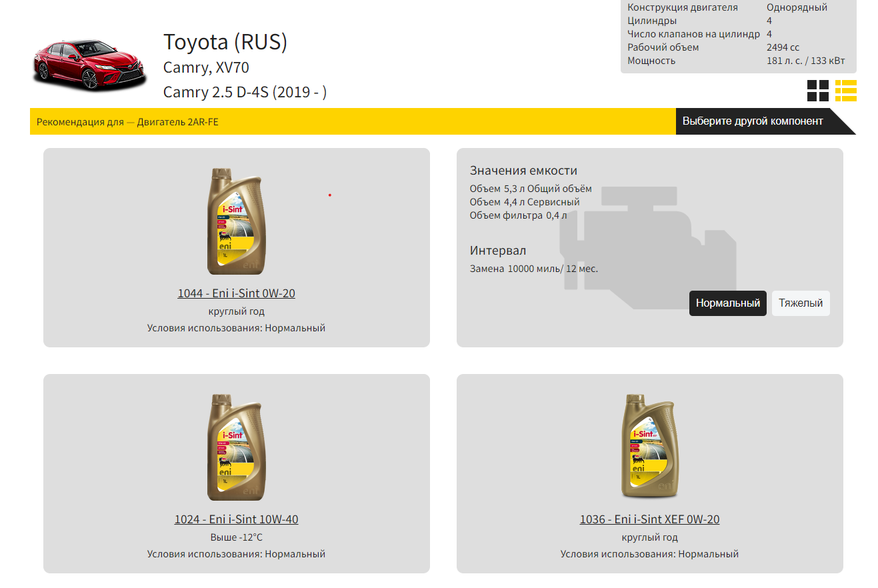This screenshot has height=588, width=878.
Task: Switch to list view layout icon
Action: [846, 91]
